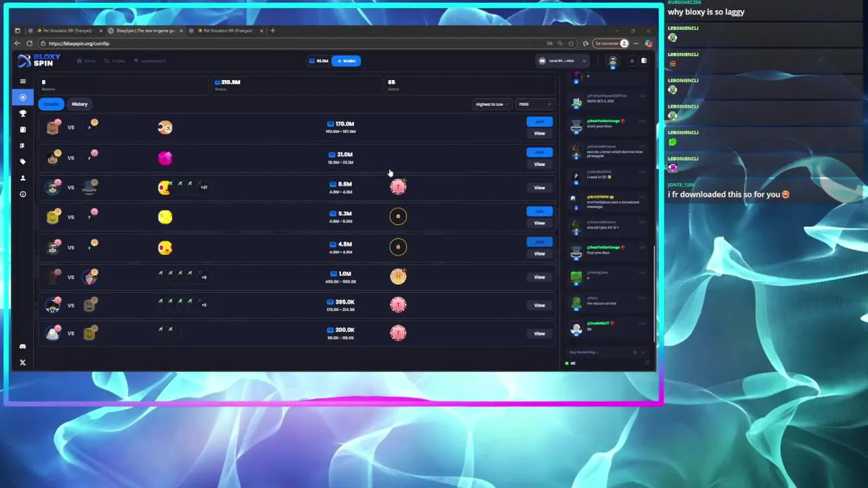The width and height of the screenshot is (868, 488).
Task: Click the bloxyspin.org/coinflip address bar
Action: coord(292,43)
